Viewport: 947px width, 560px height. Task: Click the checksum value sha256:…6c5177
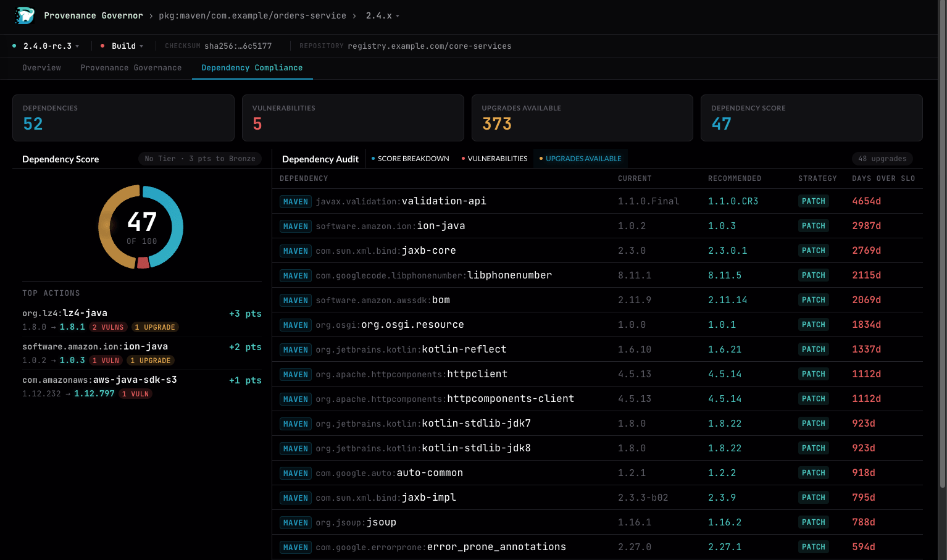click(x=238, y=46)
